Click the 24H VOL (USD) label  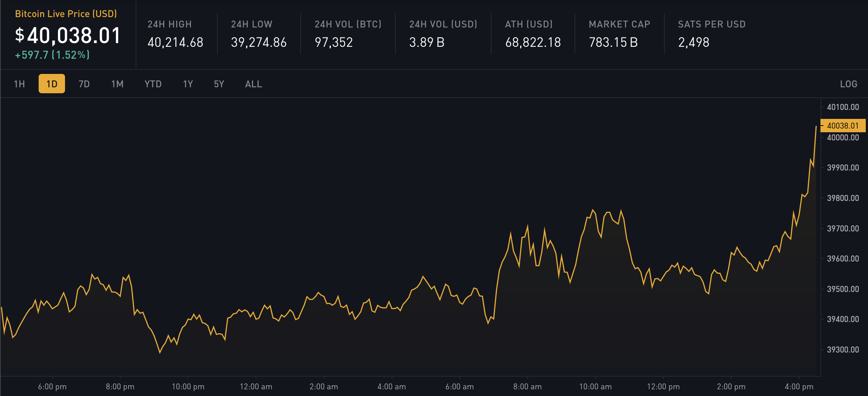443,24
